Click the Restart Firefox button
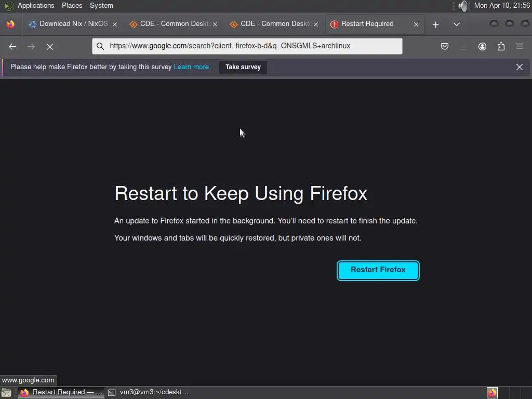 378,270
